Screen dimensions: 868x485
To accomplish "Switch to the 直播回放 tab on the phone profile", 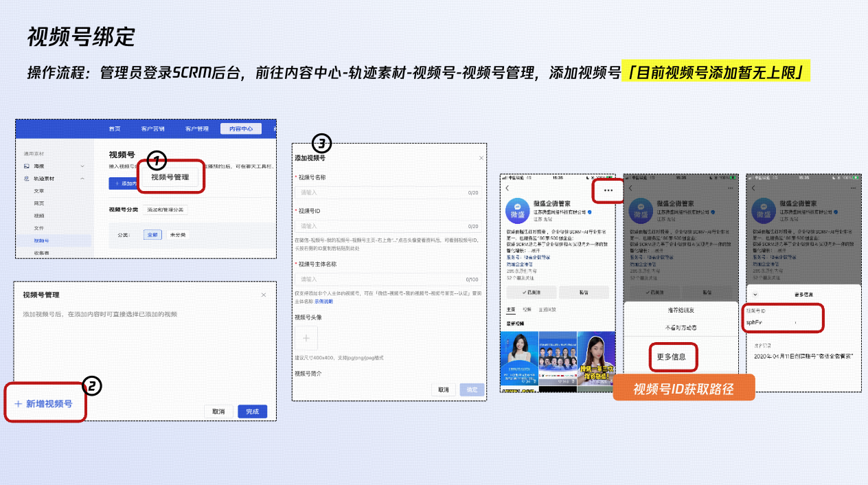I will (547, 310).
